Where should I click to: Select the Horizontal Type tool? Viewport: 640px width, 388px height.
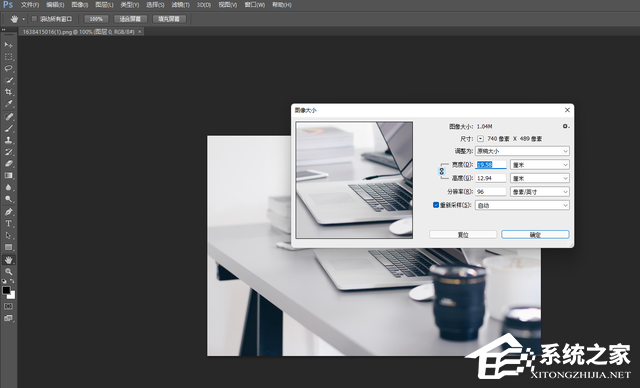pyautogui.click(x=8, y=224)
